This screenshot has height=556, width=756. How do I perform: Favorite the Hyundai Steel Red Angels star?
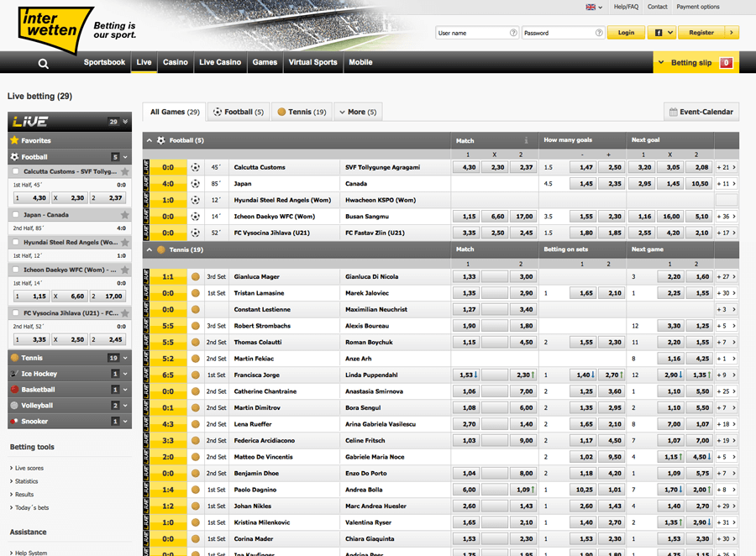pyautogui.click(x=125, y=242)
